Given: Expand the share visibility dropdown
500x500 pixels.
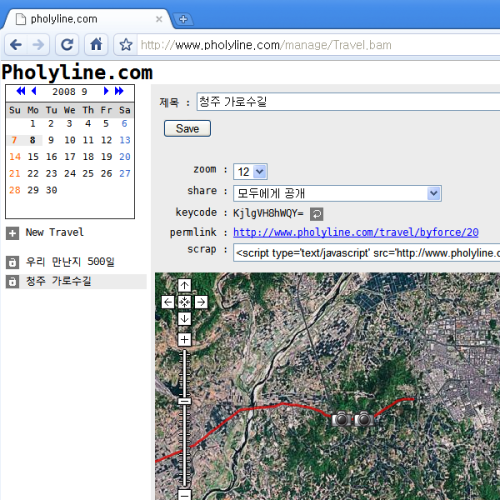Looking at the screenshot, I should [x=337, y=193].
